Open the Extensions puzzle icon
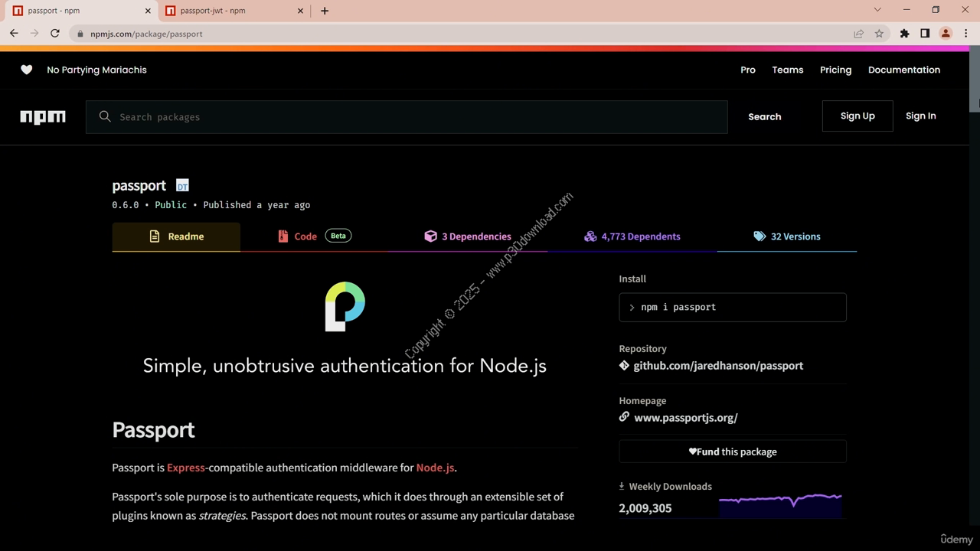Image resolution: width=980 pixels, height=551 pixels. (904, 34)
